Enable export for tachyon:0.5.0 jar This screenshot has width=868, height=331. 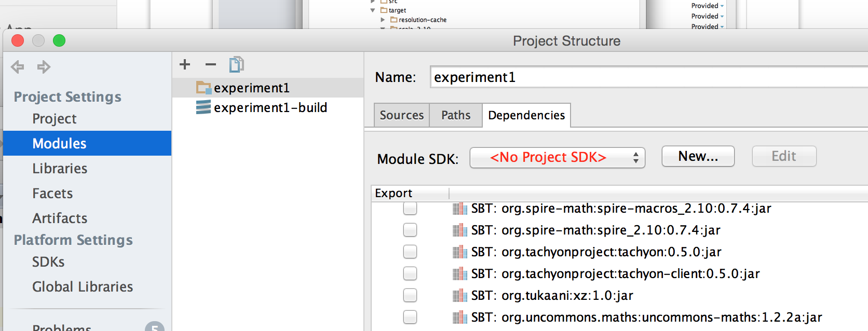point(410,252)
